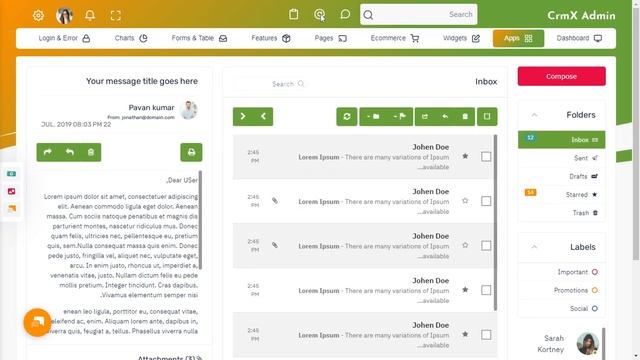The width and height of the screenshot is (640, 360).
Task: Reply to the open message
Action: pos(70,152)
